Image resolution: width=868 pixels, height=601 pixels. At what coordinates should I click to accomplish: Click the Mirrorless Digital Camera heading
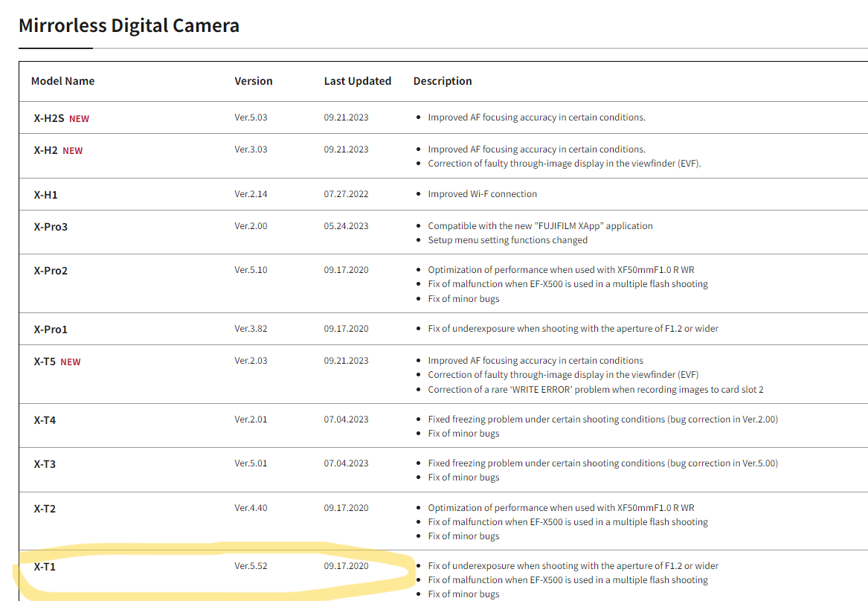pyautogui.click(x=129, y=25)
